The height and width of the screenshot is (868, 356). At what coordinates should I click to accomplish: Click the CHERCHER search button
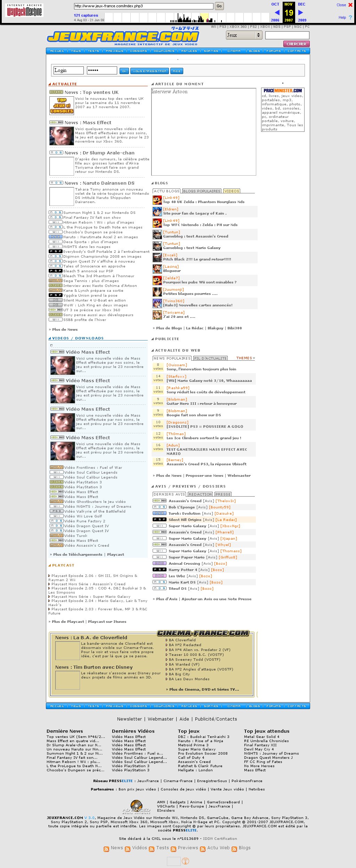point(296,44)
